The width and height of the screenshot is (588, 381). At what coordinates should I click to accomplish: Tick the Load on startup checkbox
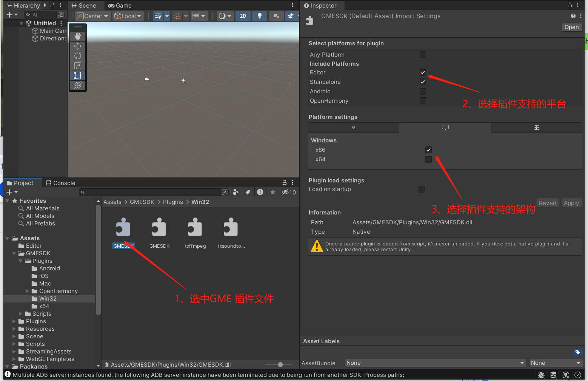[422, 189]
